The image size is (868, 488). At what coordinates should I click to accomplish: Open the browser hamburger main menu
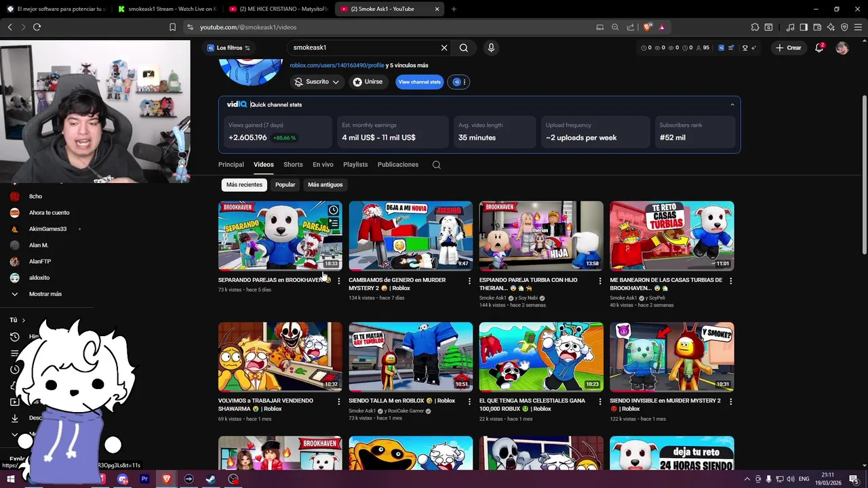click(858, 27)
